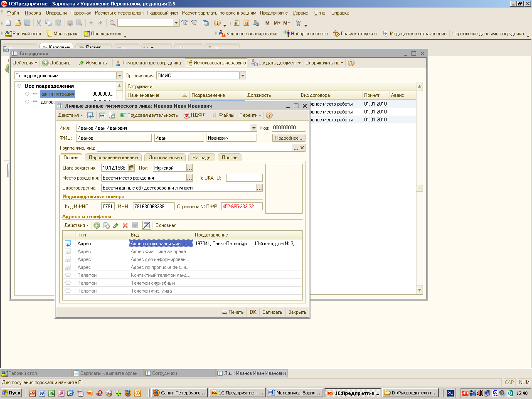Open the Calendar icon in main toolbar

(246, 23)
